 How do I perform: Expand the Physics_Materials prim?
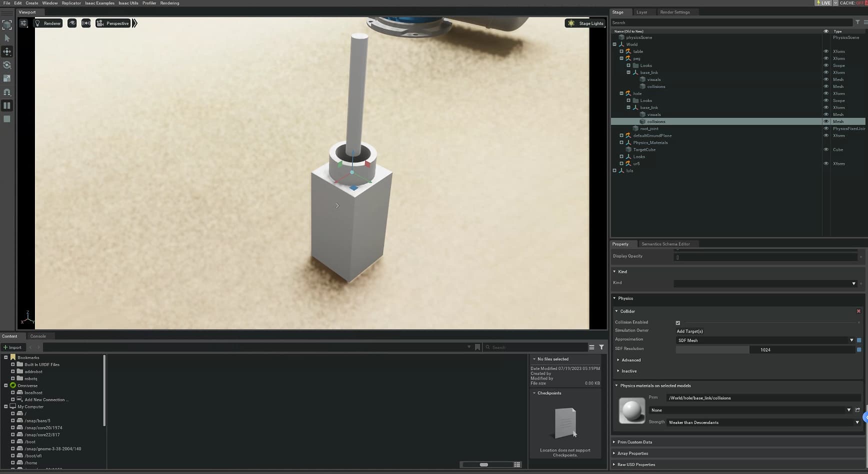[x=621, y=142]
